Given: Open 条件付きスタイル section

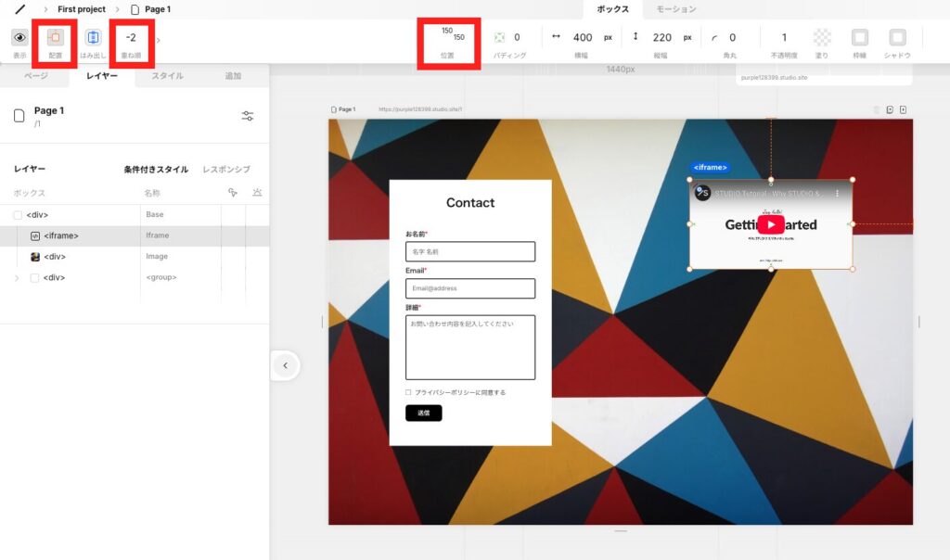Looking at the screenshot, I should pyautogui.click(x=156, y=170).
